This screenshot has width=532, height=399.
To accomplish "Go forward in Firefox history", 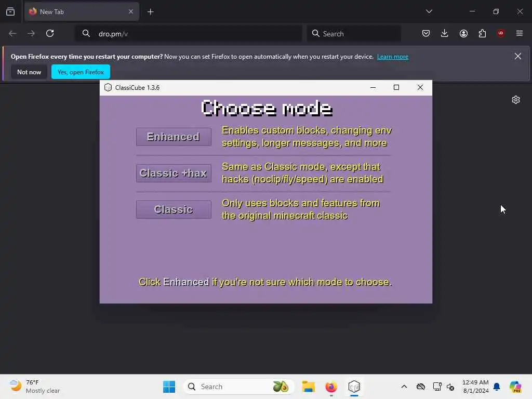I will [31, 33].
